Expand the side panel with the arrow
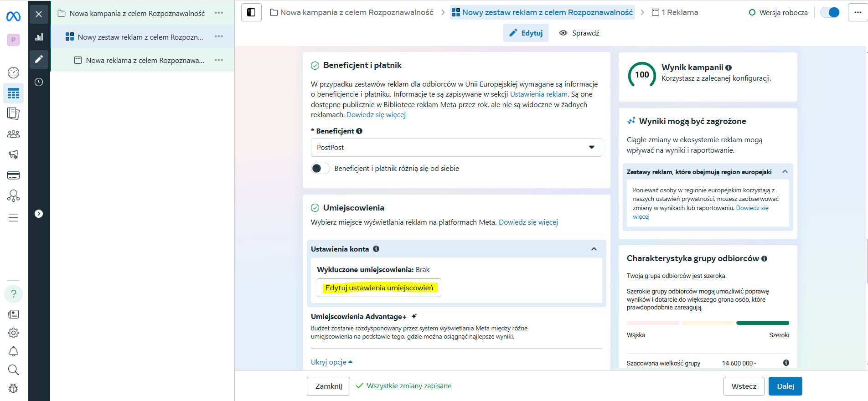This screenshot has height=401, width=868. click(39, 214)
